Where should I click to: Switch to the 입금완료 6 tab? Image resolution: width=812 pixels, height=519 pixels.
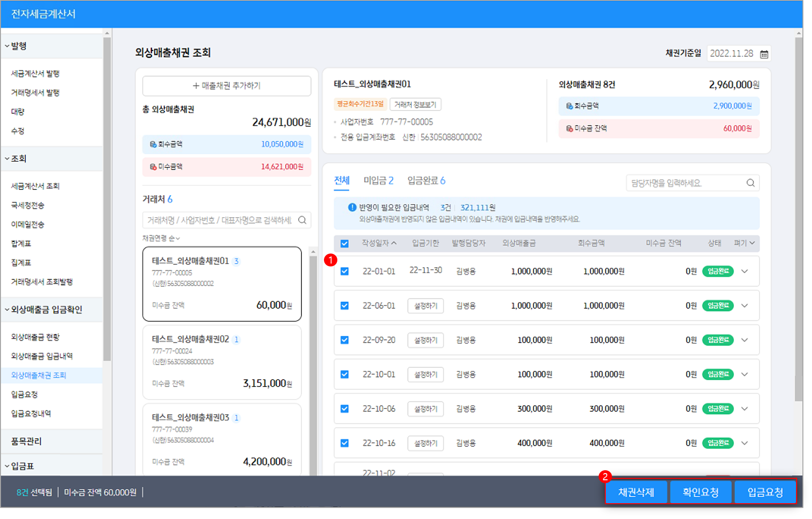426,181
